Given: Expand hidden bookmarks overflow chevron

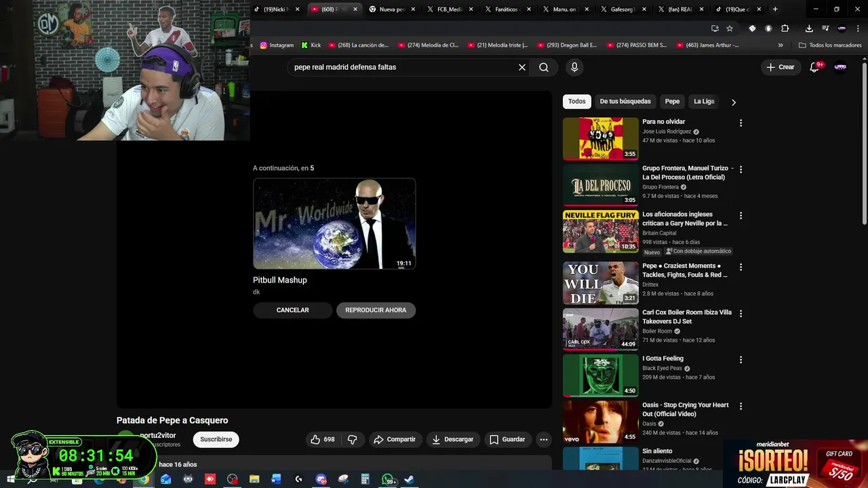Looking at the screenshot, I should pos(781,45).
